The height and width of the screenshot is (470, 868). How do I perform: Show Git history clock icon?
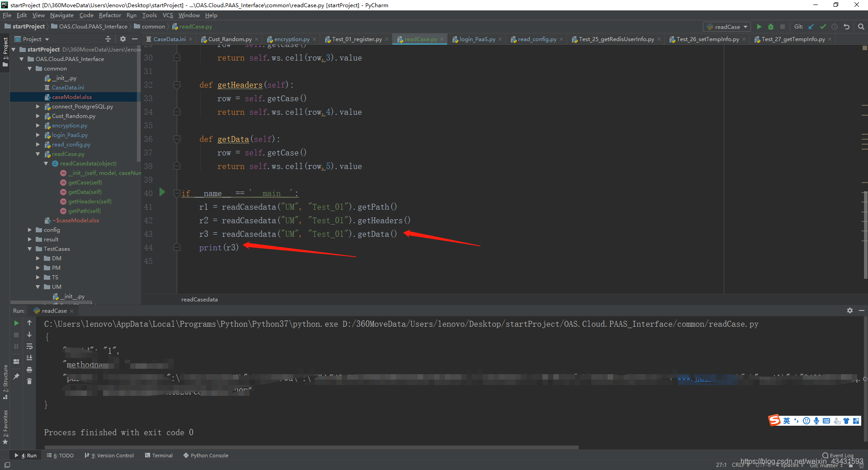(x=835, y=27)
